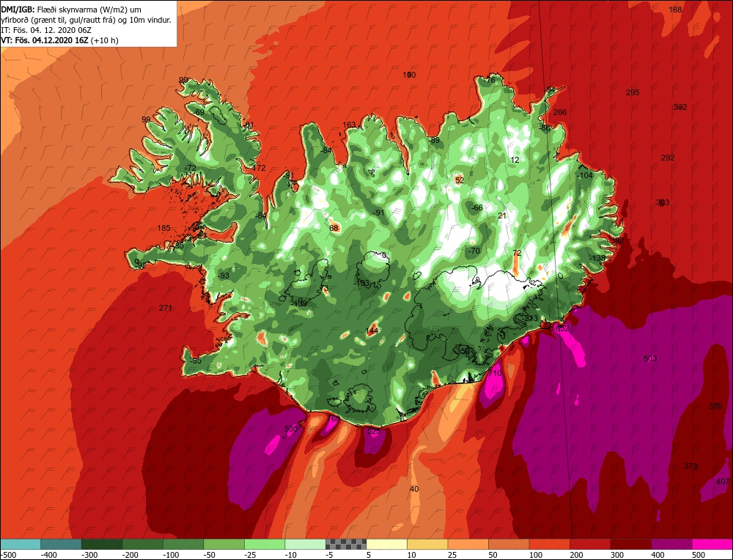The height and width of the screenshot is (560, 733).
Task: Click the title line 'DMI/IGB: Flæði skynvarma (W/m2) um'
Action: (x=71, y=10)
